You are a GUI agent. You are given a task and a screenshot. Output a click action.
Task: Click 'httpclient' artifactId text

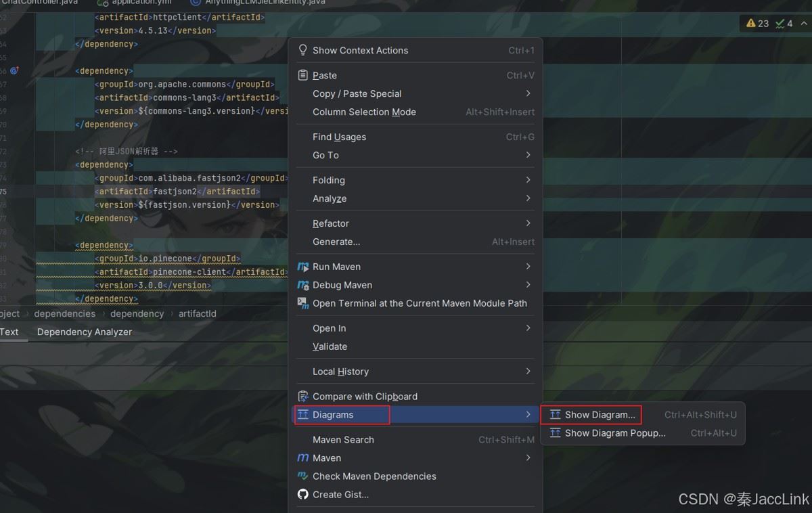click(x=178, y=17)
